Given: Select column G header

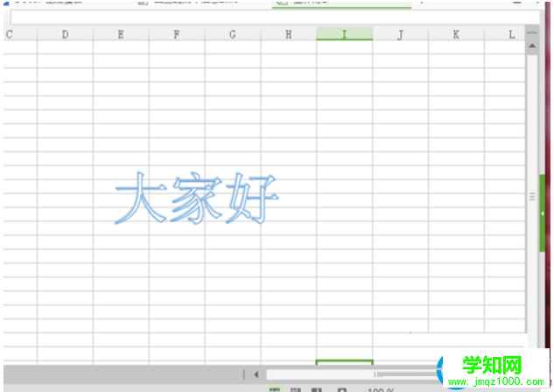Looking at the screenshot, I should coord(233,34).
